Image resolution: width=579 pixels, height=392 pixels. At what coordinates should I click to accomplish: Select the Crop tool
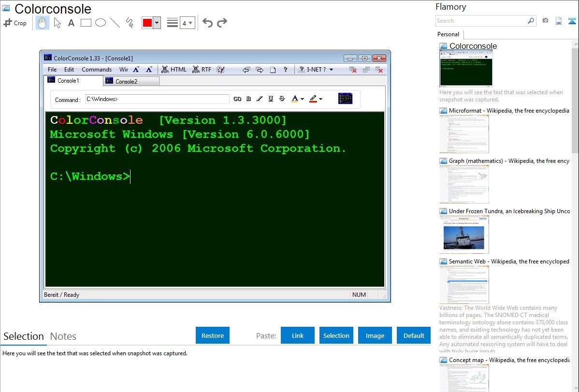[x=15, y=23]
